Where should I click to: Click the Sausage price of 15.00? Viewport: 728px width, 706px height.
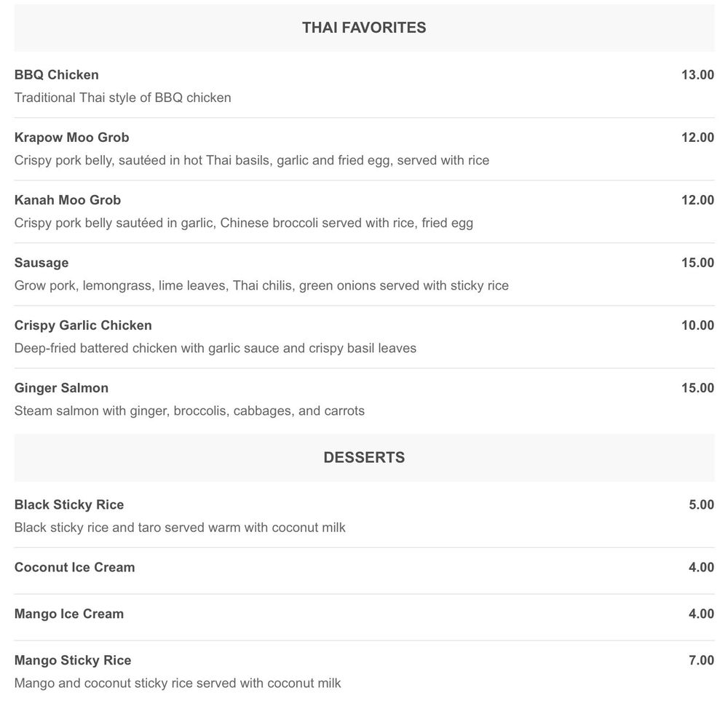(x=697, y=263)
